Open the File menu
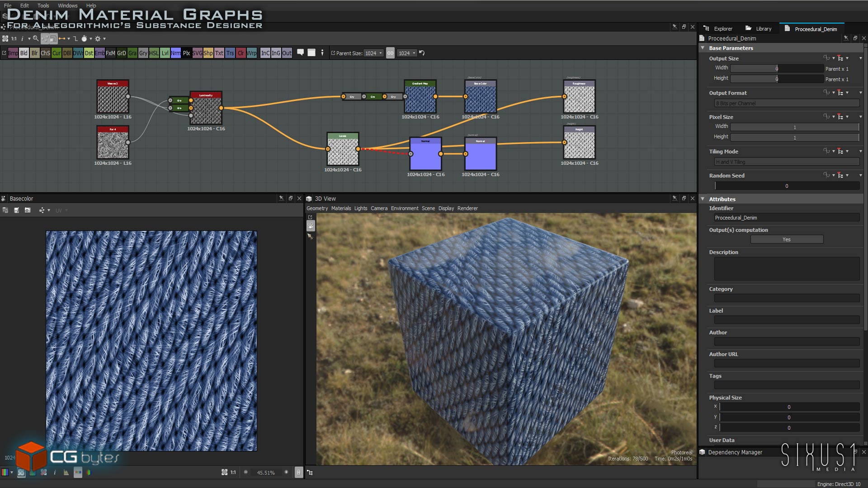868x488 pixels. point(8,5)
